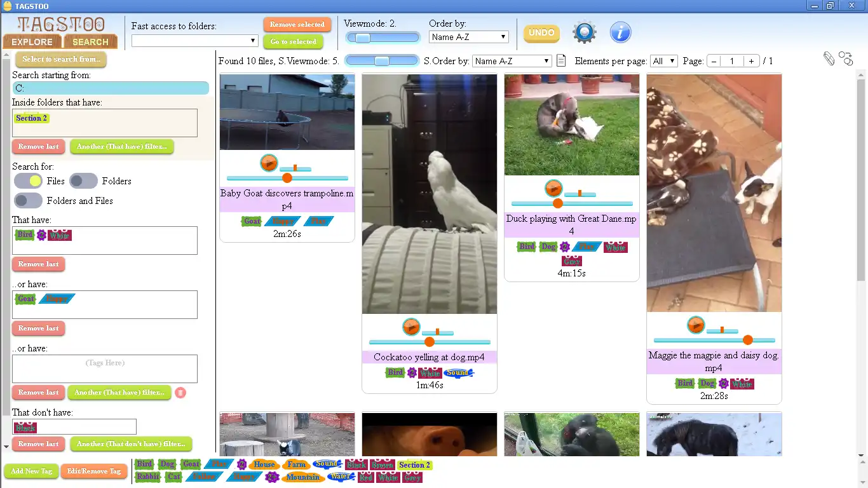Viewport: 868px width, 488px height.
Task: Open the Elements per page dropdown
Action: 664,61
